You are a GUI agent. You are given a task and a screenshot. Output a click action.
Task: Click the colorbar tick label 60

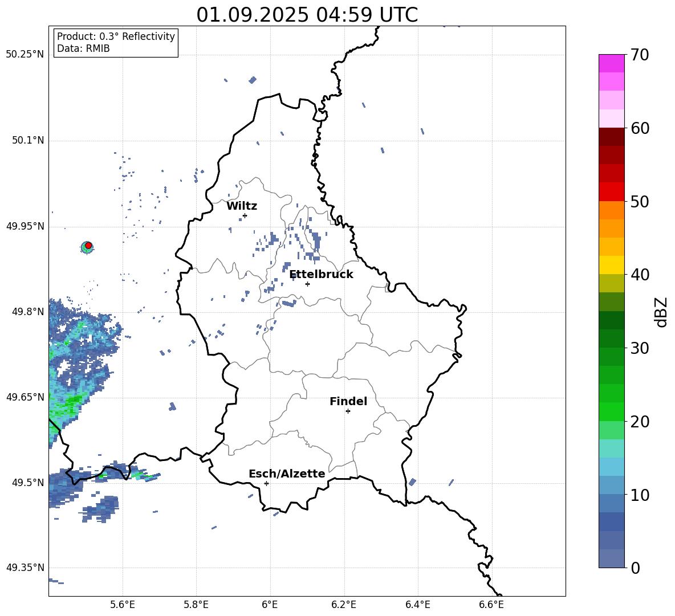(640, 128)
